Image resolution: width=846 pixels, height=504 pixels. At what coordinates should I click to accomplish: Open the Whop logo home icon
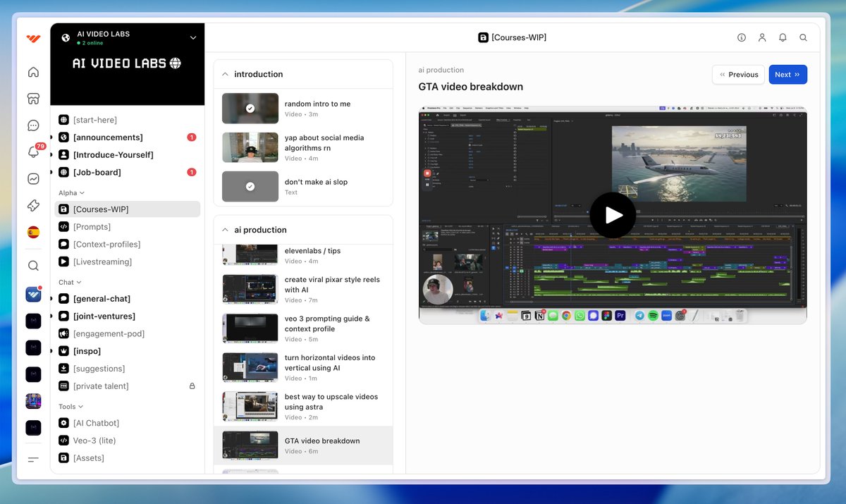33,38
